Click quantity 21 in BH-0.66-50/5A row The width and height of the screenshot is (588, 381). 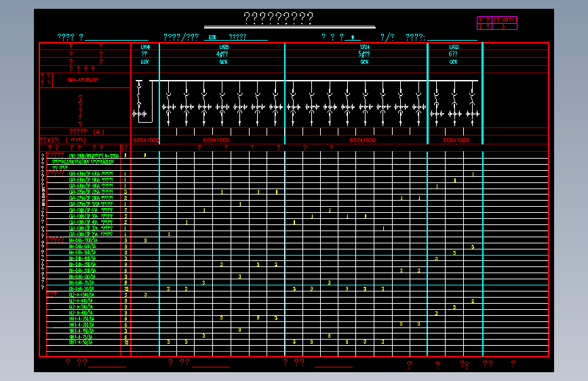[x=126, y=289]
